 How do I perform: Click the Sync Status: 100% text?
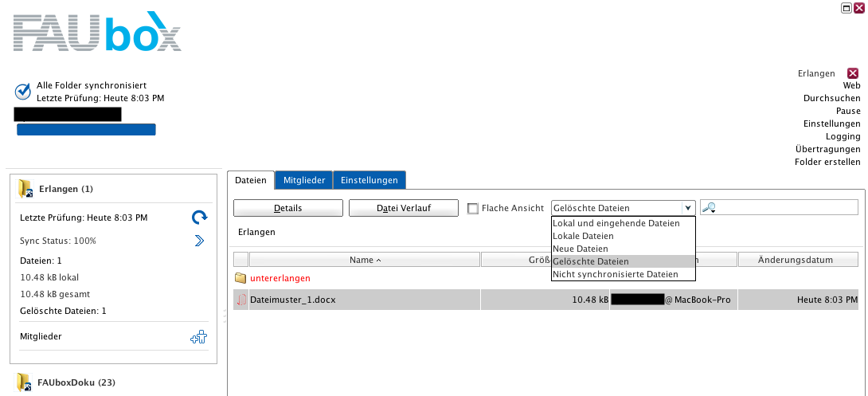58,241
